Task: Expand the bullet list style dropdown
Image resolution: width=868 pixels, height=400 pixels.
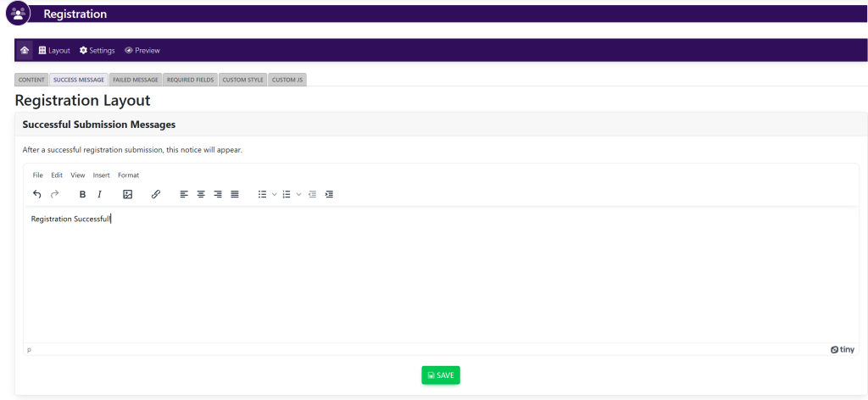Action: tap(275, 194)
